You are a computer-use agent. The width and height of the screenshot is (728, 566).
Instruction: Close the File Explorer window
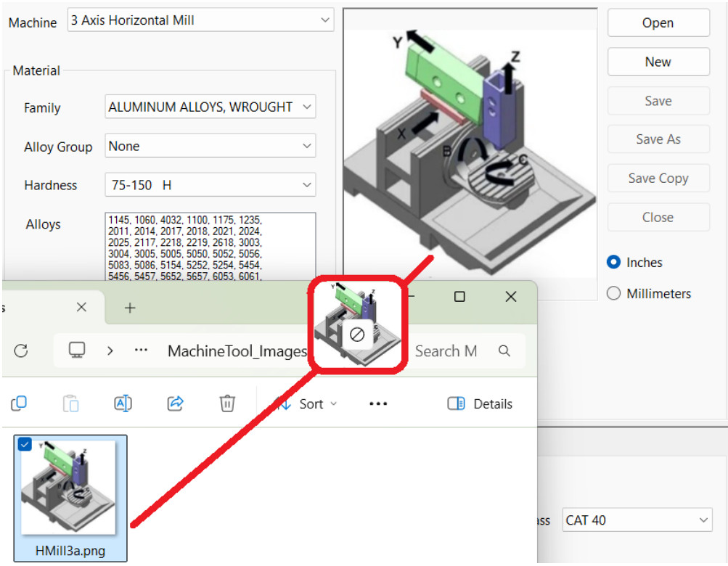point(511,297)
